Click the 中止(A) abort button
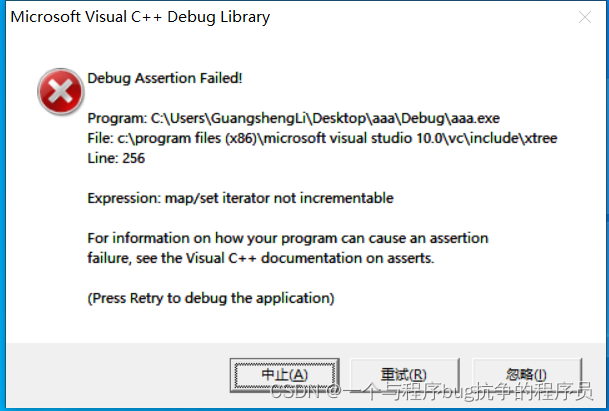Image resolution: width=609 pixels, height=411 pixels. tap(285, 375)
